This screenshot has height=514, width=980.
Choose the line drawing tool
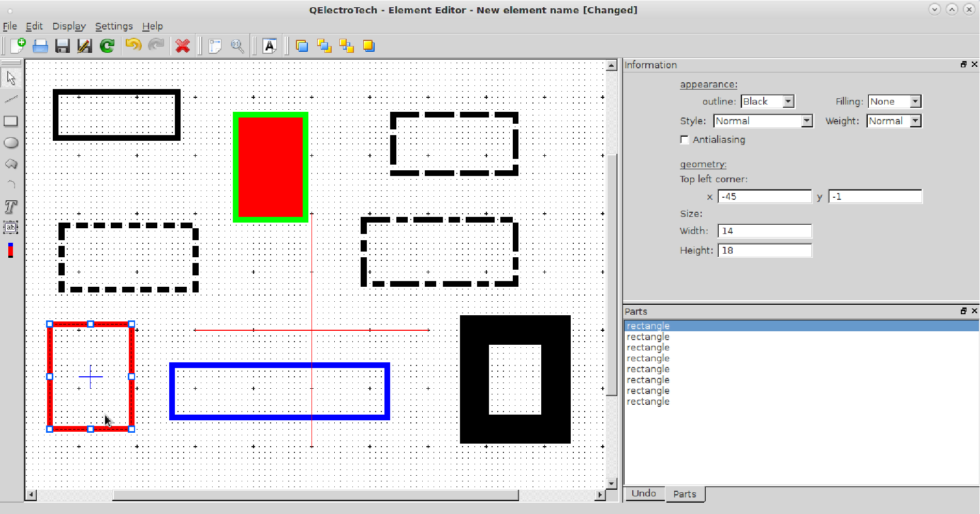11,99
